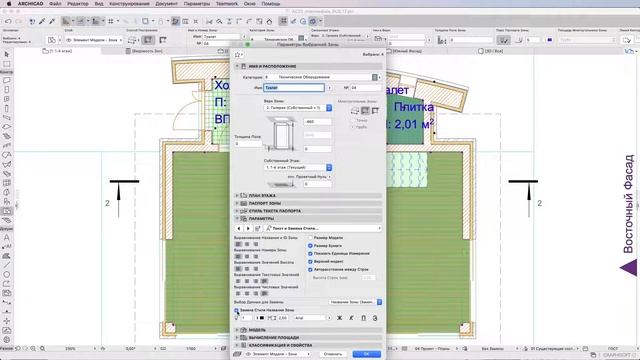Image resolution: width=640 pixels, height=360 pixels.
Task: Choose manual polygon zone construction method
Action: (355, 111)
